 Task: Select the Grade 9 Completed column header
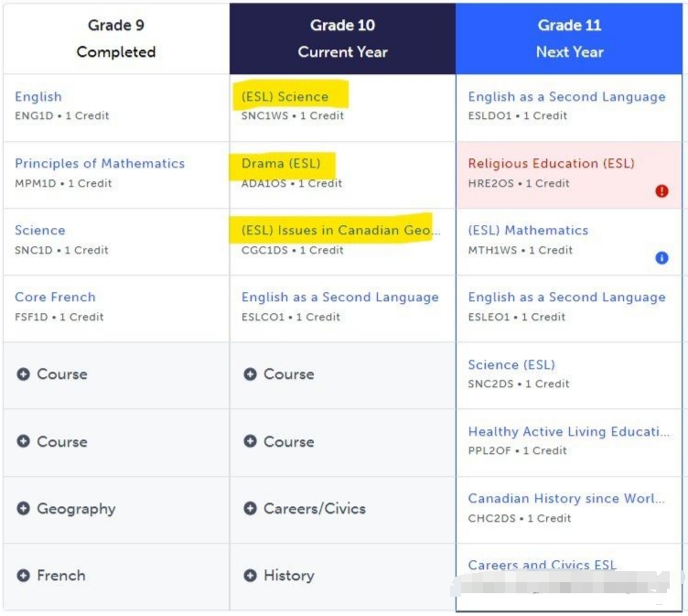[116, 38]
